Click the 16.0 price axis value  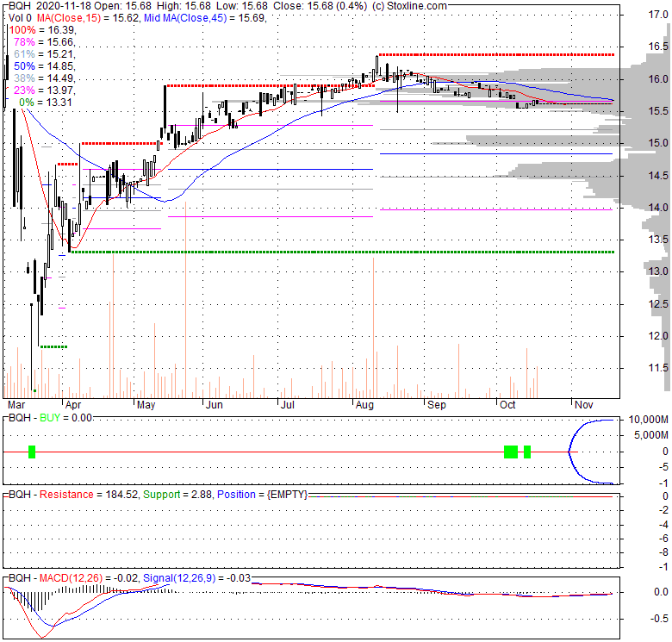point(658,79)
